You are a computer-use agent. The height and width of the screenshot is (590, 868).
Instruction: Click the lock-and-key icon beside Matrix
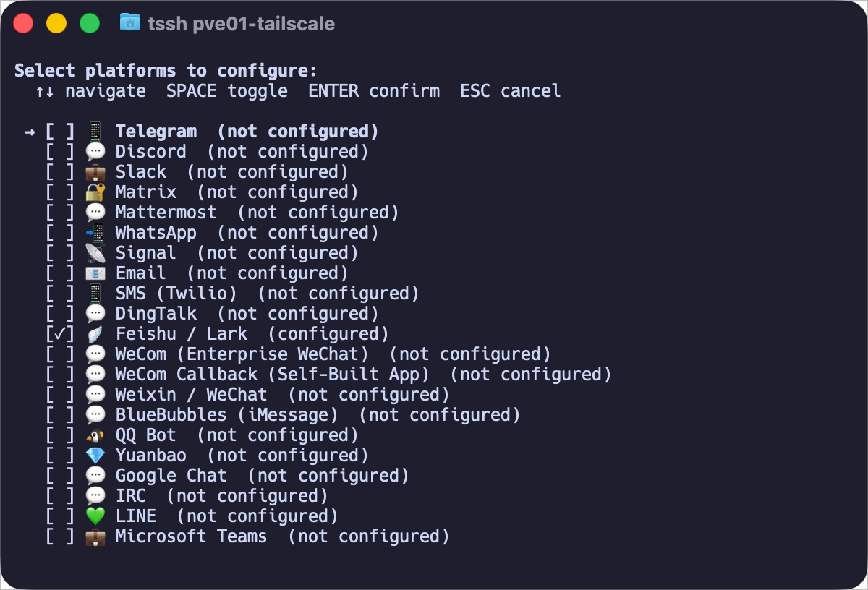pos(95,192)
